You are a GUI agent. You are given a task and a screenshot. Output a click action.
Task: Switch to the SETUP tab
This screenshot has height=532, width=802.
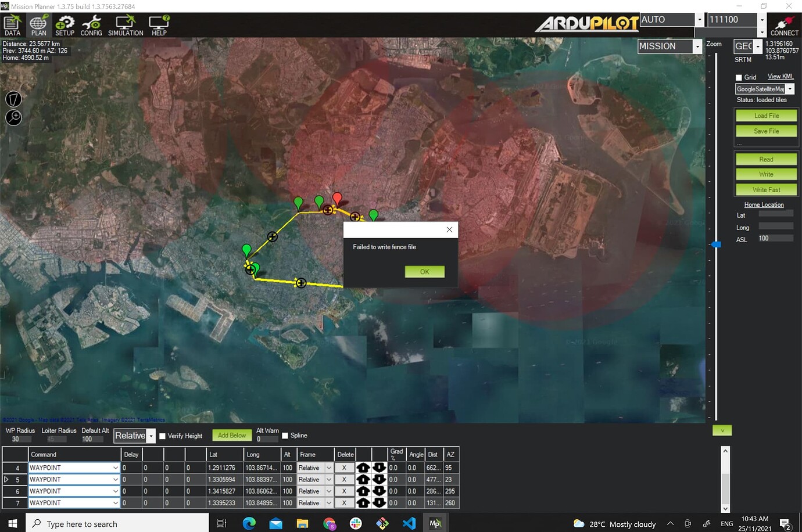pos(65,24)
